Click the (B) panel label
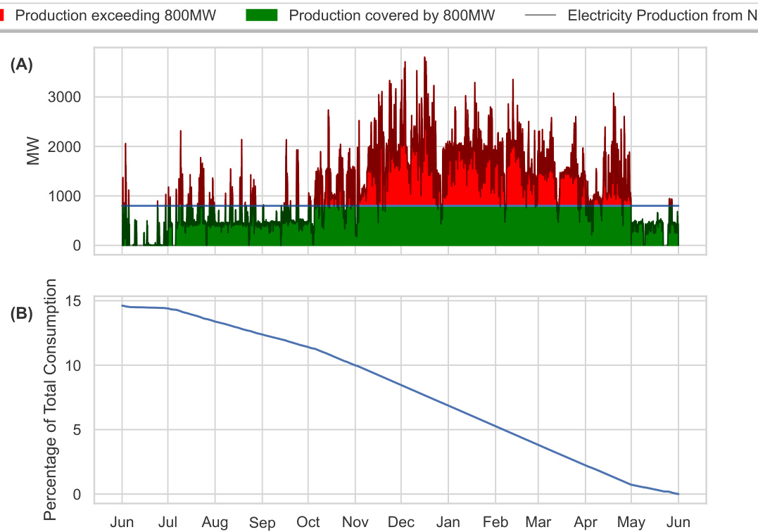758x532 pixels. [x=21, y=313]
